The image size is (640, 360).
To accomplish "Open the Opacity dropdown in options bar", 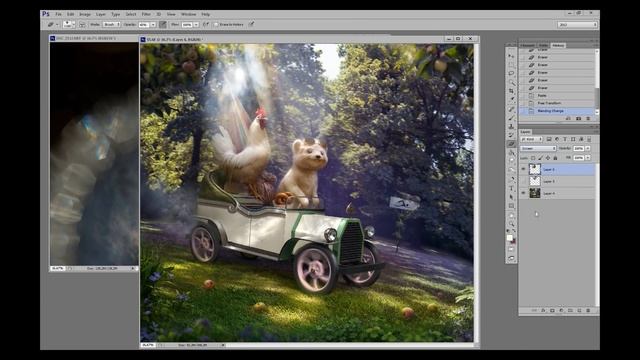I will point(153,24).
